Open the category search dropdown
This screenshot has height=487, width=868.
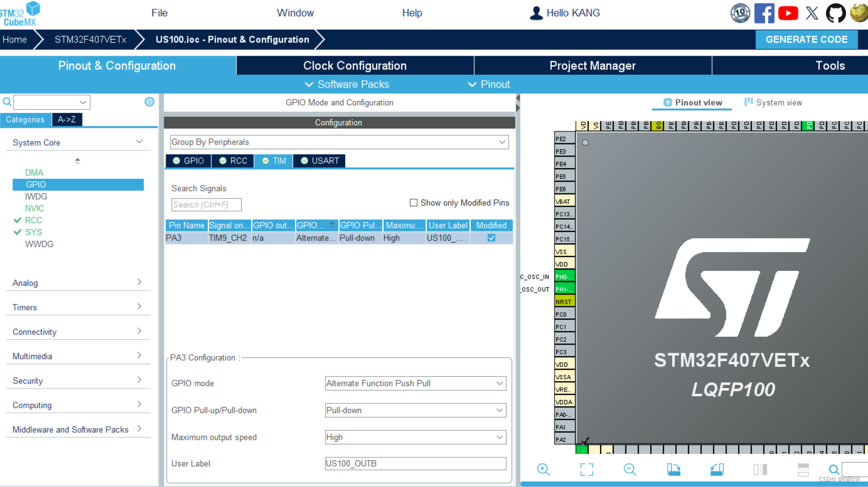coord(83,102)
